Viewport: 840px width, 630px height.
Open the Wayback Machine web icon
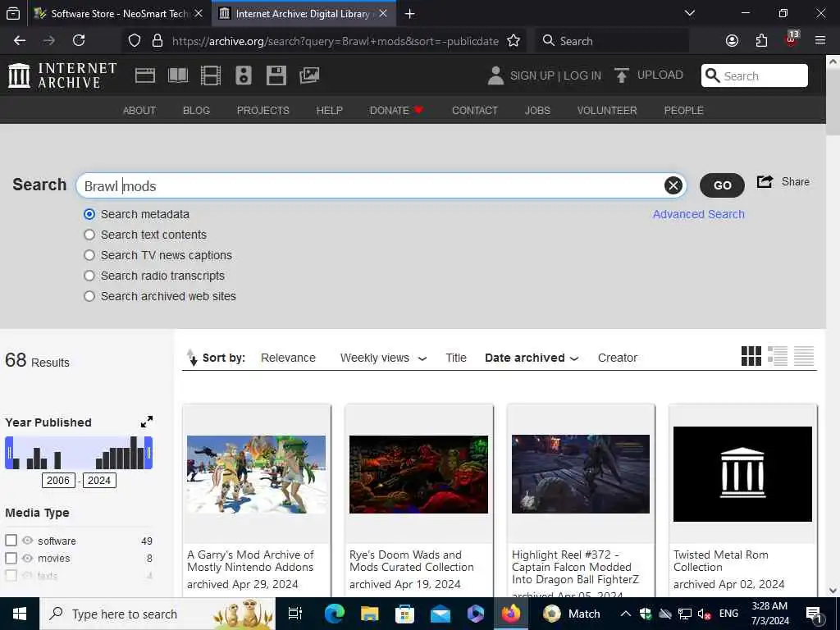tap(144, 75)
